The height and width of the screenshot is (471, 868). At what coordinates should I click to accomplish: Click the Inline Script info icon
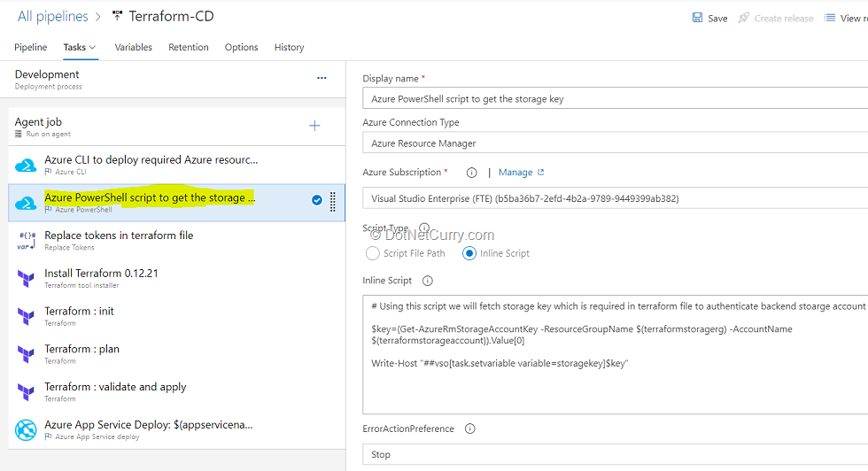pos(427,281)
